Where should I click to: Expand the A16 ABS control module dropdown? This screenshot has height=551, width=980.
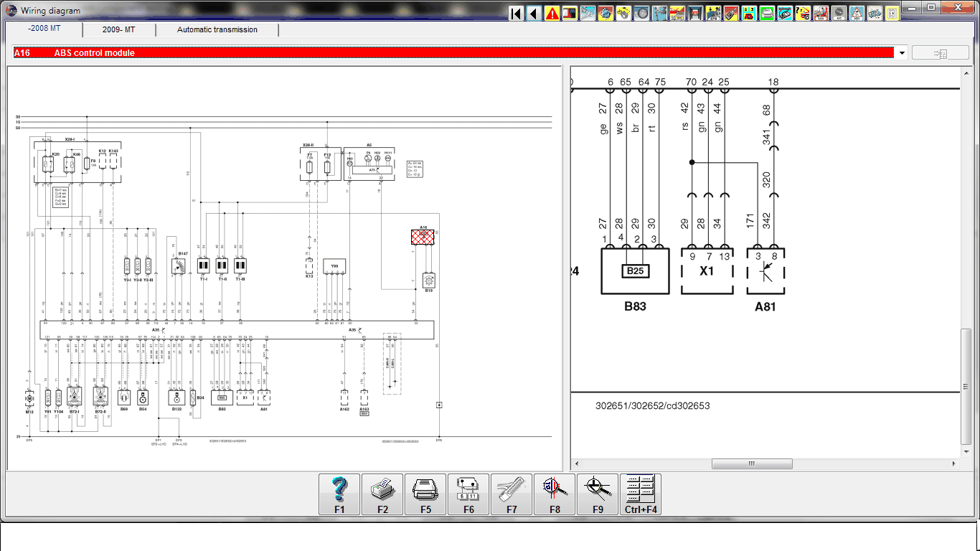click(x=902, y=53)
